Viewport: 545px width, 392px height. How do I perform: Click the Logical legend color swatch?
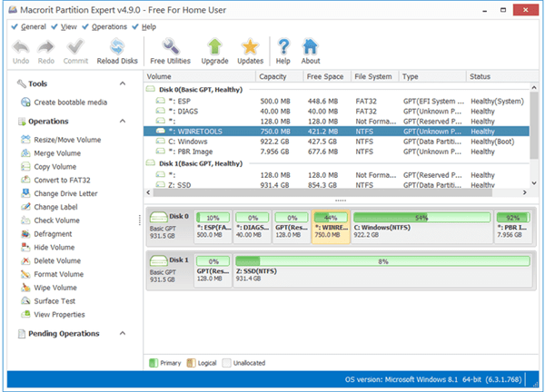click(191, 363)
